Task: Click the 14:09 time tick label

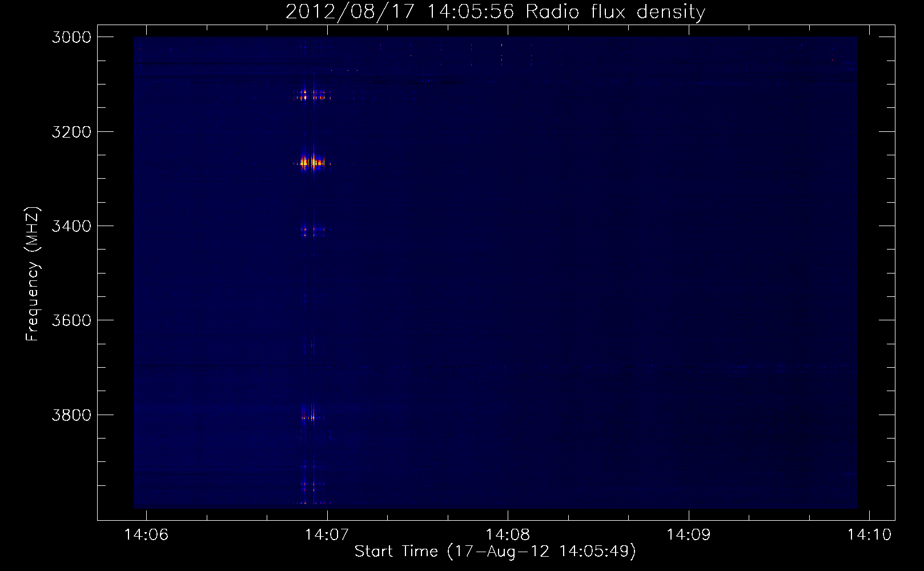Action: [689, 534]
